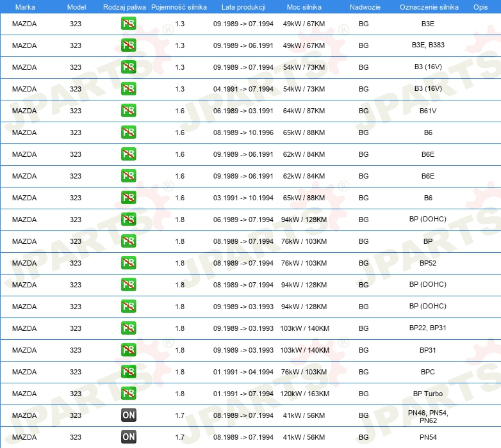Viewport: 501px width, 448px height.
Task: Click BG body cell in B61V row
Action: tap(364, 111)
